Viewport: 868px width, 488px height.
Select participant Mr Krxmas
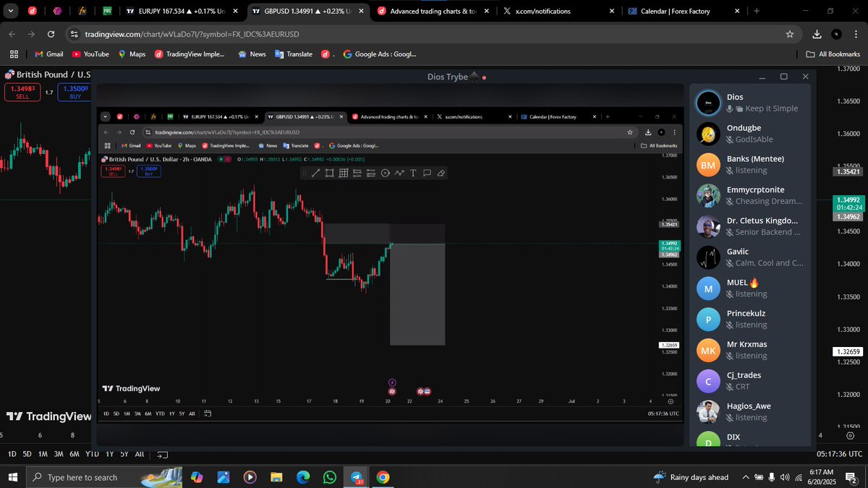(751, 350)
